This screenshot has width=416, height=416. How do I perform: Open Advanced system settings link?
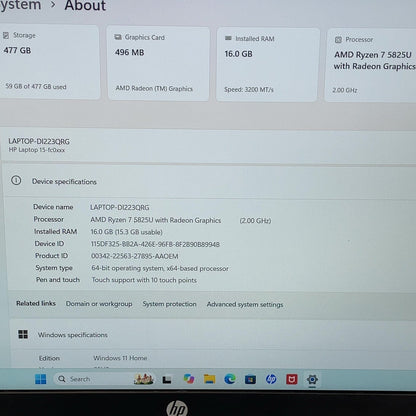[x=245, y=304]
